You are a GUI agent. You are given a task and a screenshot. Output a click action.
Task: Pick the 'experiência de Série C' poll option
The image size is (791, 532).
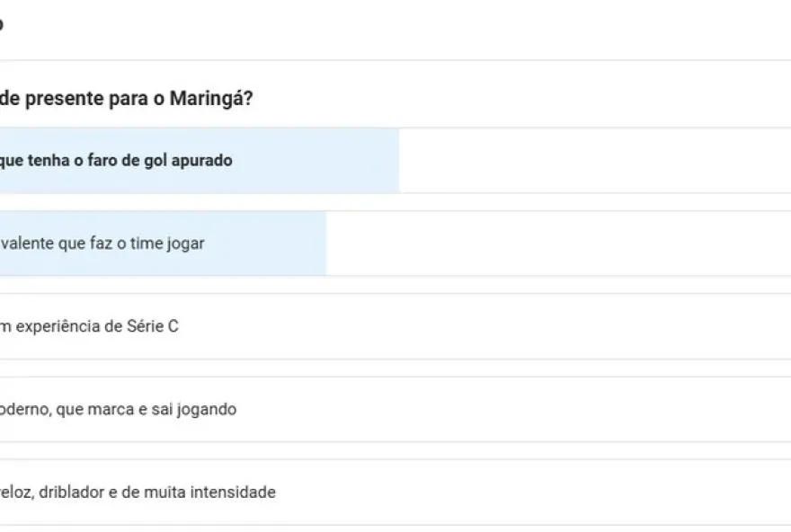tap(90, 326)
